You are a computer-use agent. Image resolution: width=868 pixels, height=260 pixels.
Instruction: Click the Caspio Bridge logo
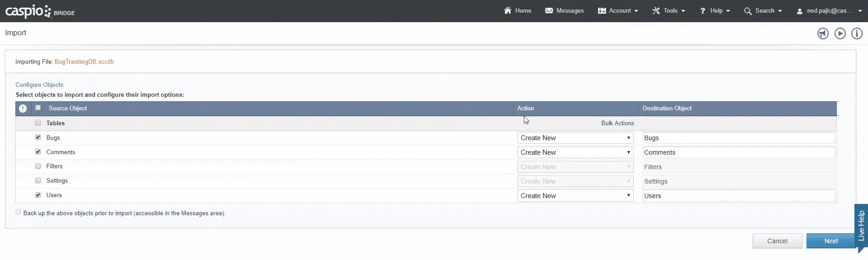40,11
